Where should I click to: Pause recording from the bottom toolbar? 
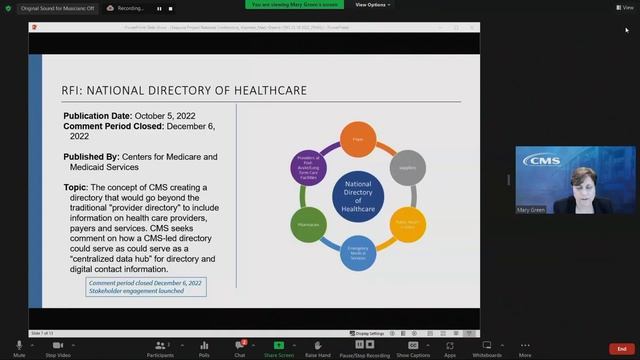(359, 344)
